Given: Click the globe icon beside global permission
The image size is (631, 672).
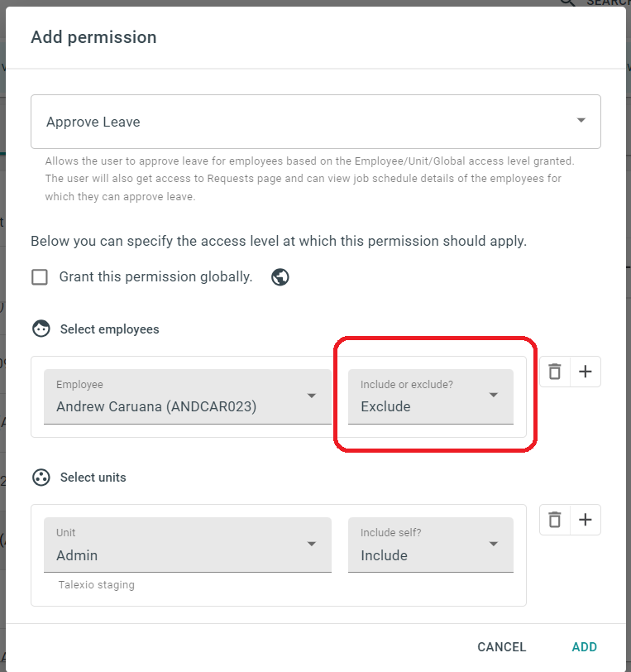Looking at the screenshot, I should click(280, 277).
